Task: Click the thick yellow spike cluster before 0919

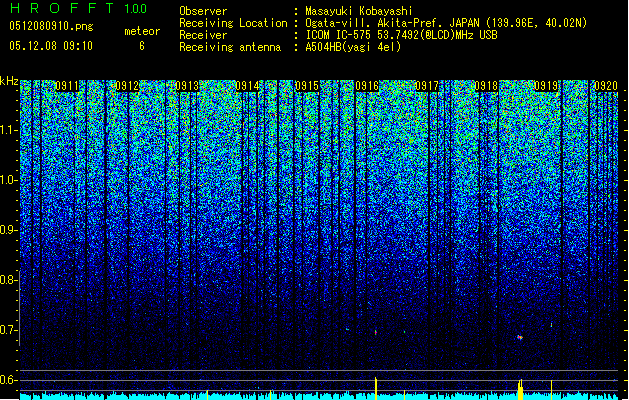Action: click(520, 390)
